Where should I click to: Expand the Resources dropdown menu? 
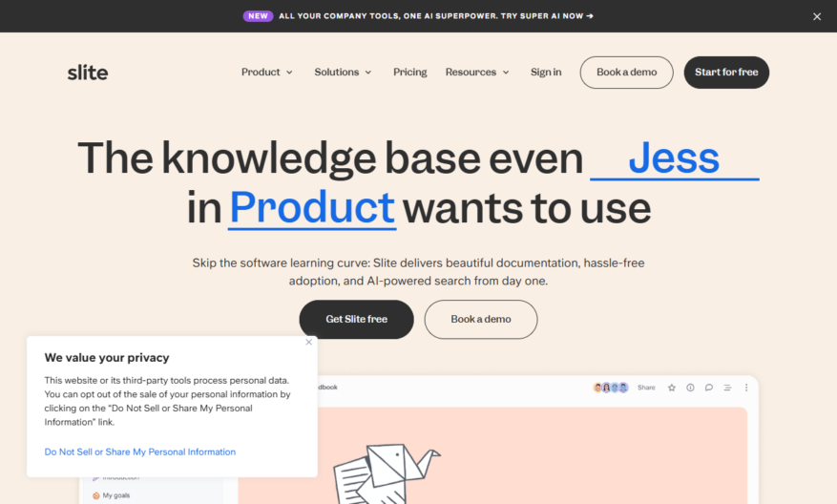click(477, 73)
